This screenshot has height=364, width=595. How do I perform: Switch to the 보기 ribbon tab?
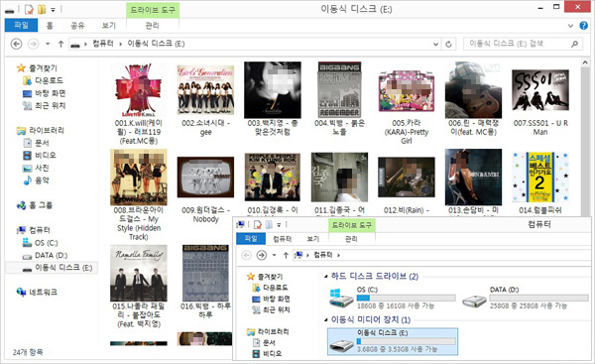coord(108,26)
